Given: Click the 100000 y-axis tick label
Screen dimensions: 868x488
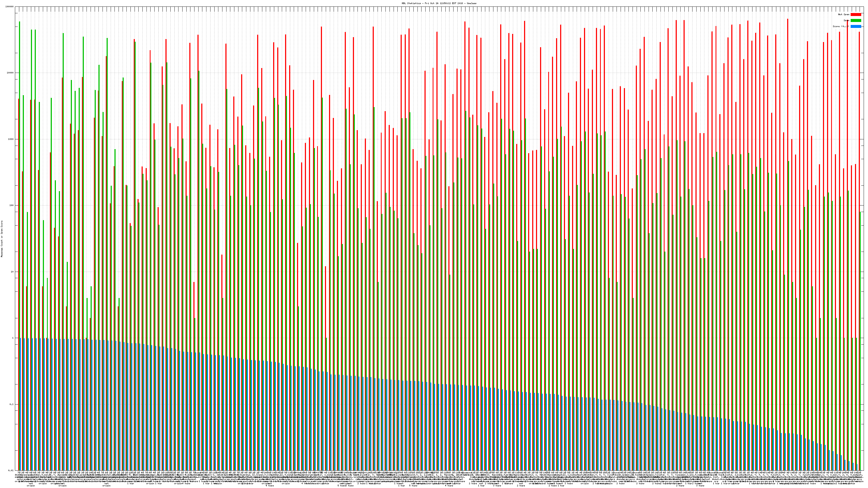Looking at the screenshot, I should [x=10, y=7].
